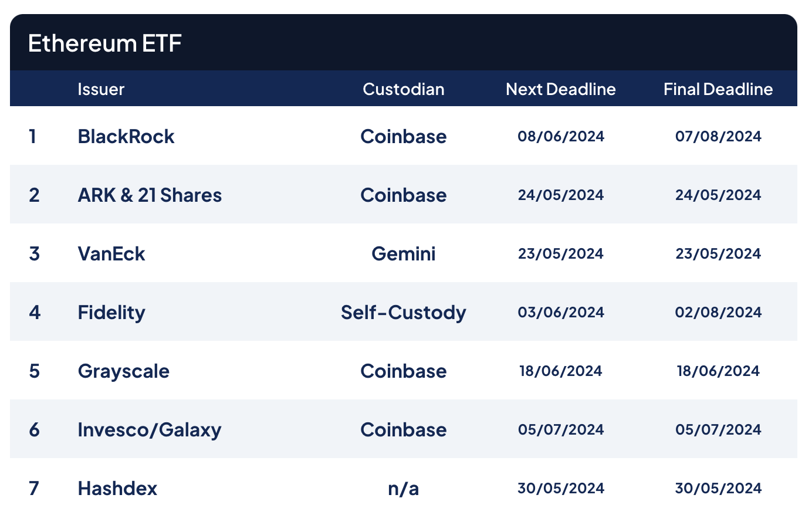Click Fidelity's final deadline 02/08/2024
The width and height of the screenshot is (812, 515).
(718, 313)
